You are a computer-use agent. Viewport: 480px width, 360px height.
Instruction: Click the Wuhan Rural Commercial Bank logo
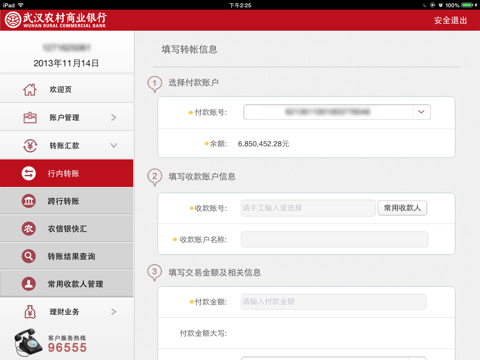[x=55, y=20]
